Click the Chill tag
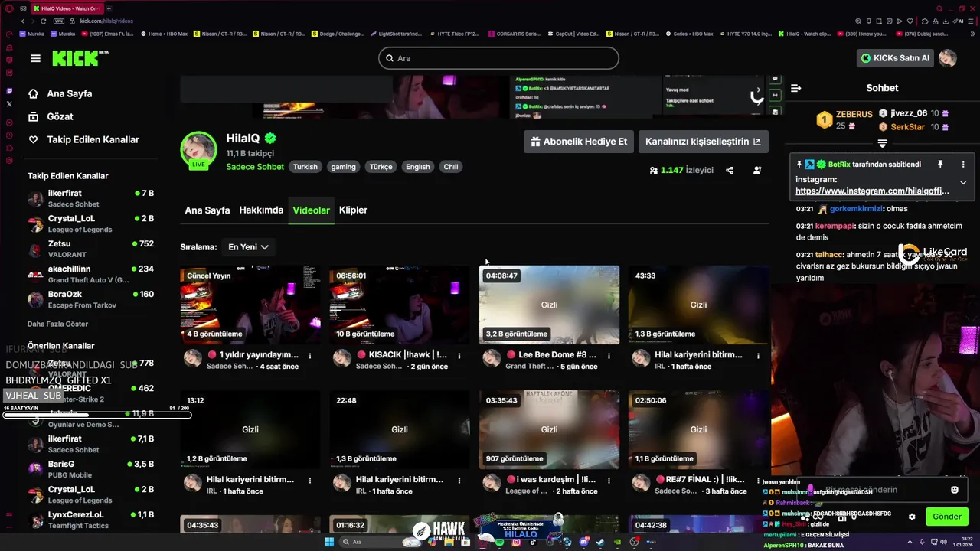The height and width of the screenshot is (551, 980). click(x=451, y=167)
